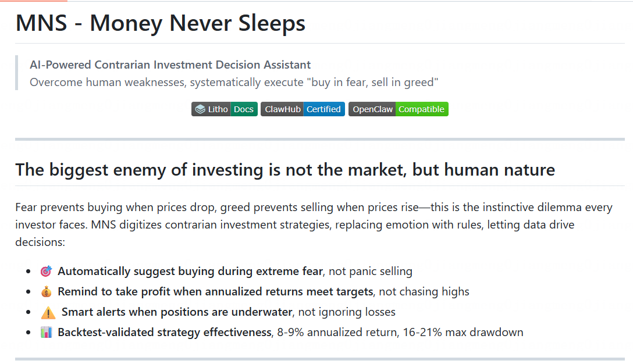The height and width of the screenshot is (364, 633).
Task: Click 'Remind to take profit' bold text
Action: (215, 291)
